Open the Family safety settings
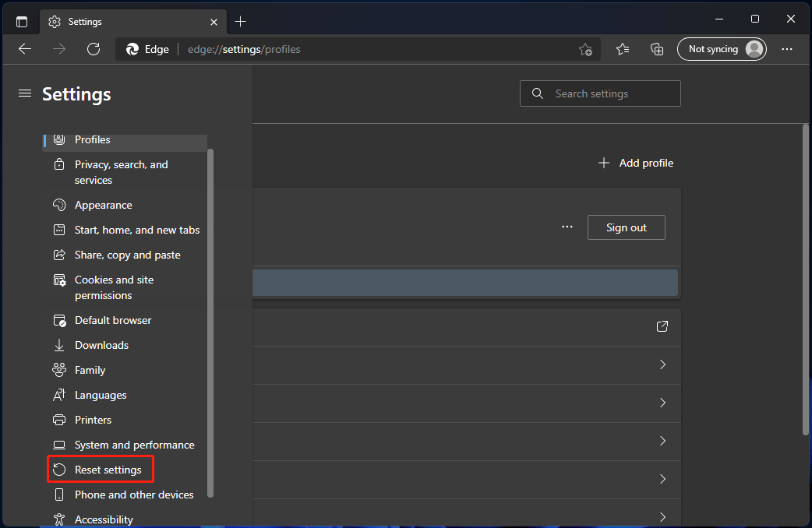This screenshot has height=528, width=812. (x=89, y=370)
